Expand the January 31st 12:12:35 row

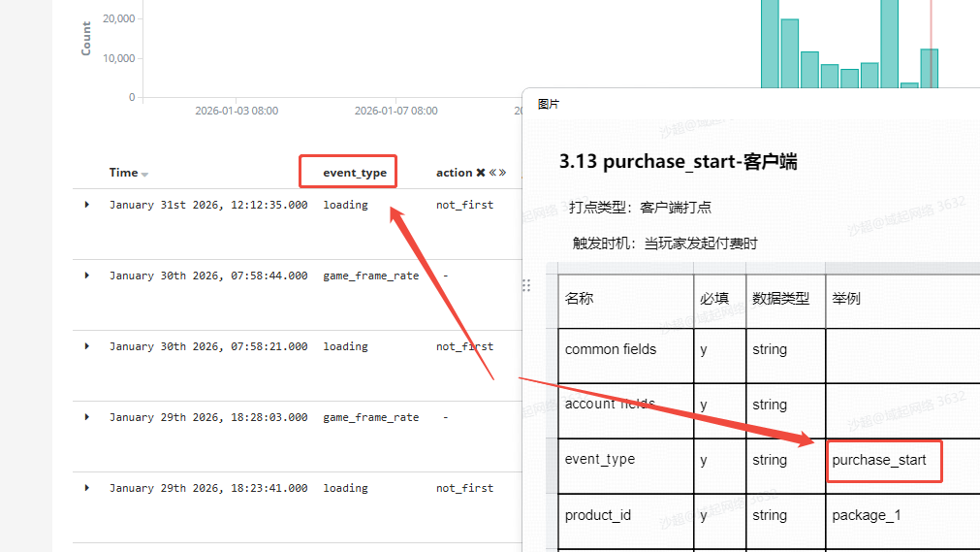click(87, 205)
